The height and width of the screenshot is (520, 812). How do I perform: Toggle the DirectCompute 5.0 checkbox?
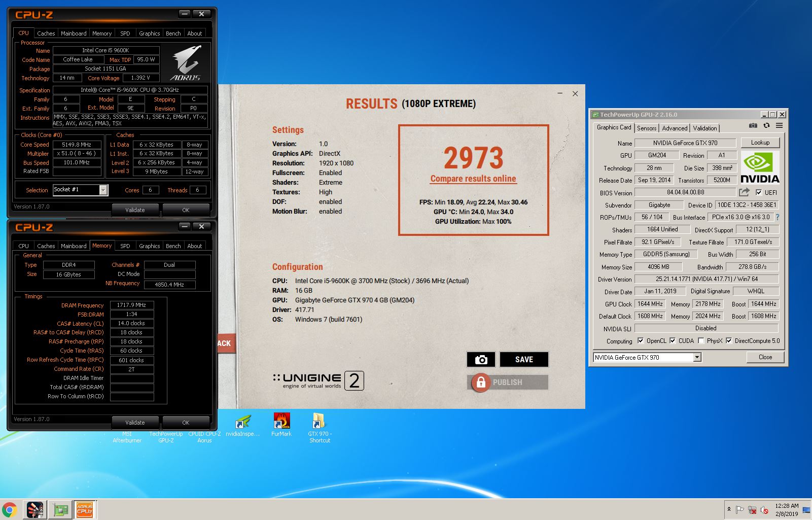click(729, 341)
